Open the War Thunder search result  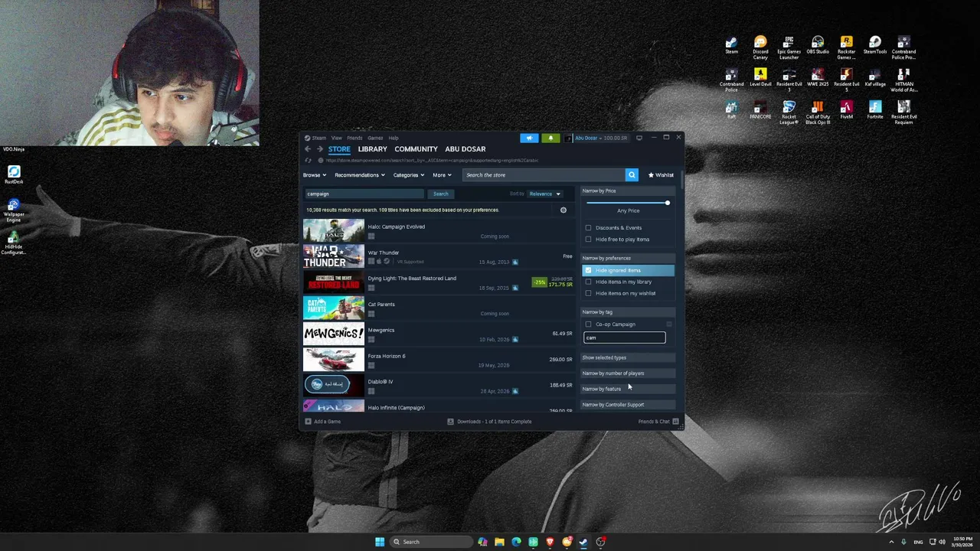click(x=438, y=256)
